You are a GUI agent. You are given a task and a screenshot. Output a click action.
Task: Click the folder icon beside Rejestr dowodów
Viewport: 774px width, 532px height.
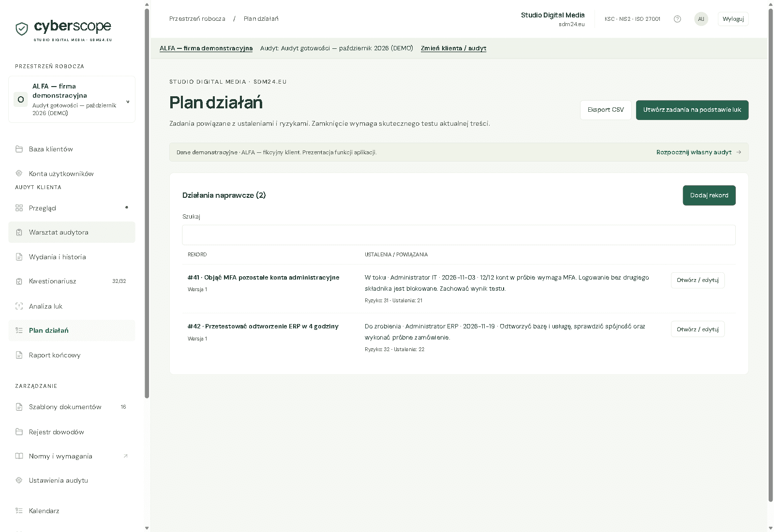19,432
